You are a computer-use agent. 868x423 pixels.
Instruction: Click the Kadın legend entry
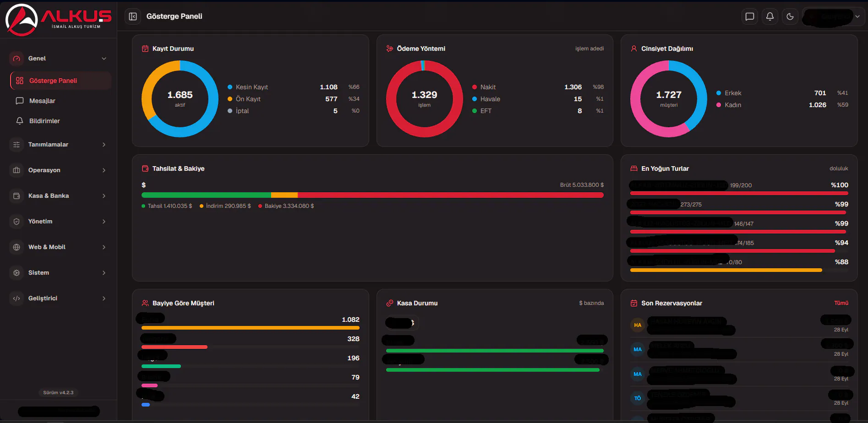pos(782,105)
